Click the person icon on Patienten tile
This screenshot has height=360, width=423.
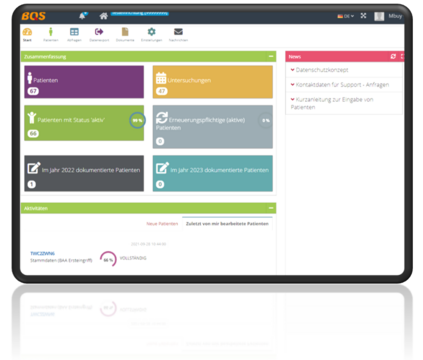tap(30, 78)
